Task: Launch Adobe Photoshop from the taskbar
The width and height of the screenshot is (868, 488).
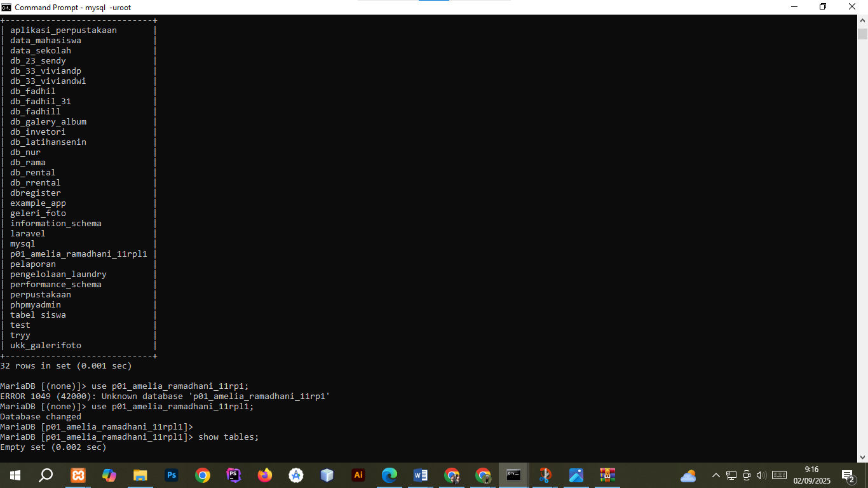Action: (x=172, y=475)
